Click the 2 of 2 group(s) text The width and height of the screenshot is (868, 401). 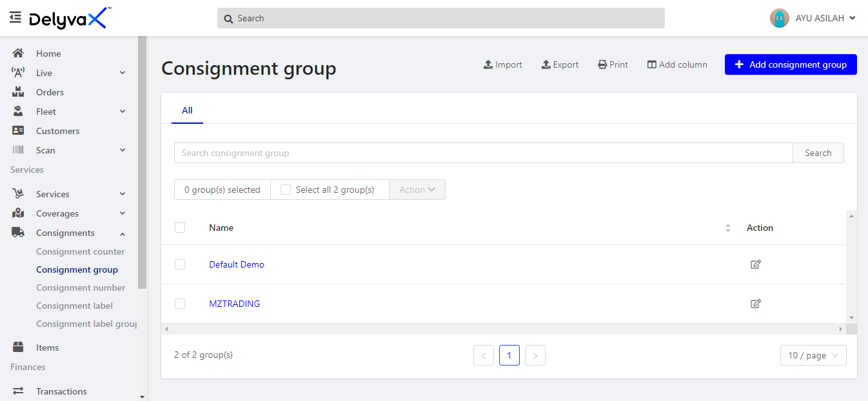203,355
